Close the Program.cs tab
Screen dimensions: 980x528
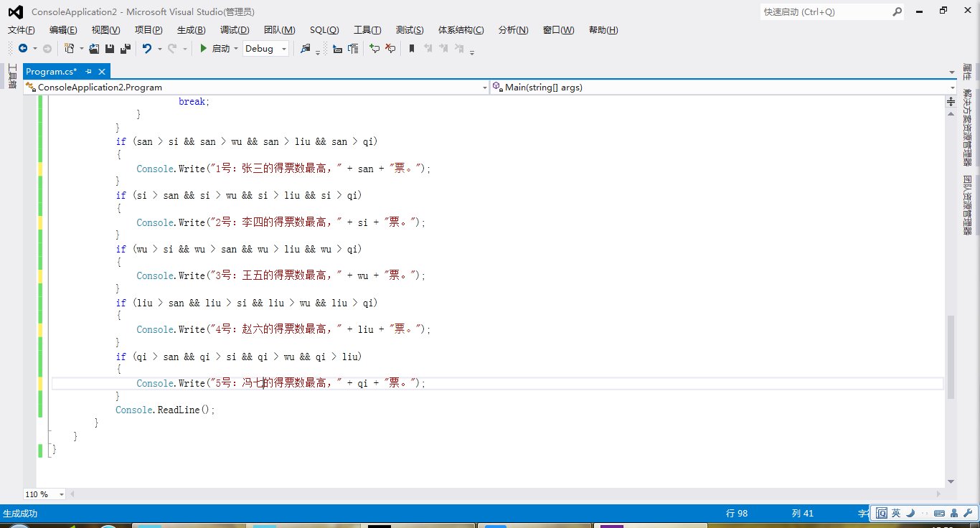pos(102,71)
